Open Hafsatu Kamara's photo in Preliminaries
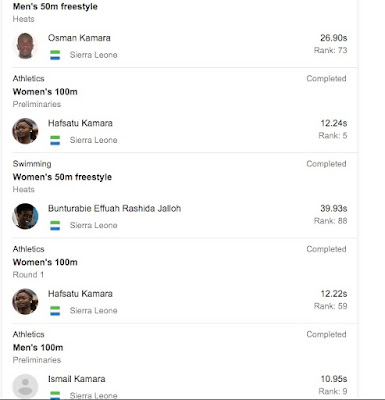The height and width of the screenshot is (400, 385). (x=25, y=131)
